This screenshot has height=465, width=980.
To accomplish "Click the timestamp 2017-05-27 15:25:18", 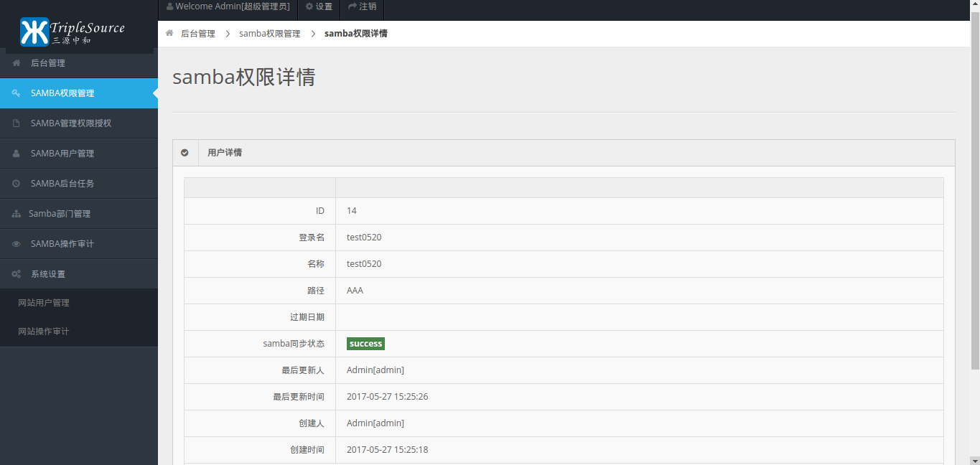I will pyautogui.click(x=388, y=450).
